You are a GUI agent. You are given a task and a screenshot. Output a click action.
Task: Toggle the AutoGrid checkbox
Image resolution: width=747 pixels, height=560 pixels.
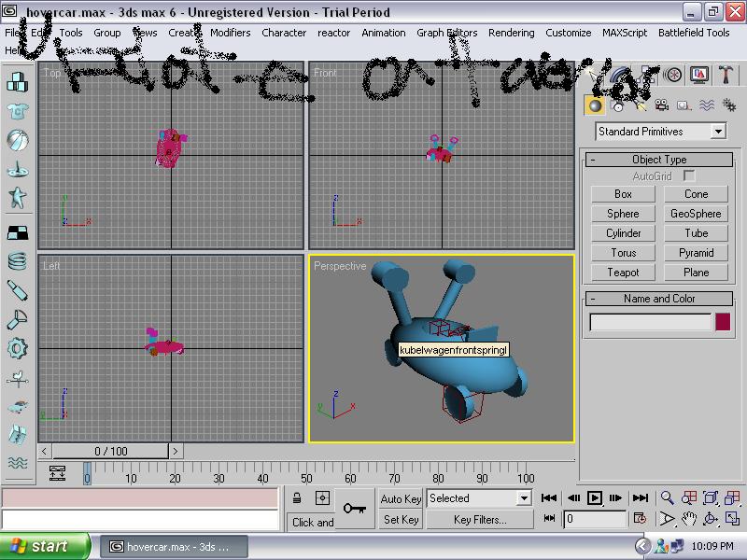[x=689, y=175]
